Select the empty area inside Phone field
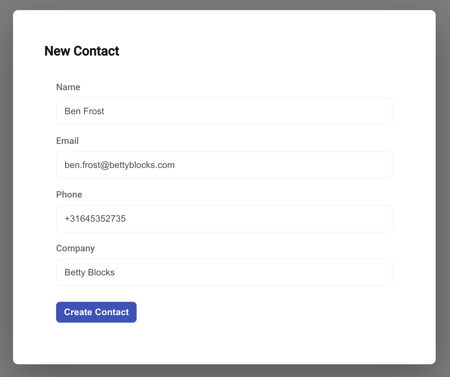The image size is (450, 377). point(258,219)
